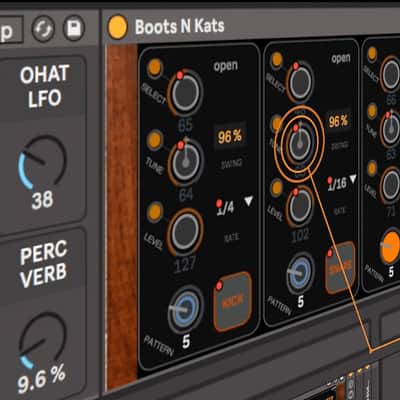This screenshot has width=400, height=400.
Task: Toggle the LEVEL LED in snare panel
Action: tap(277, 188)
